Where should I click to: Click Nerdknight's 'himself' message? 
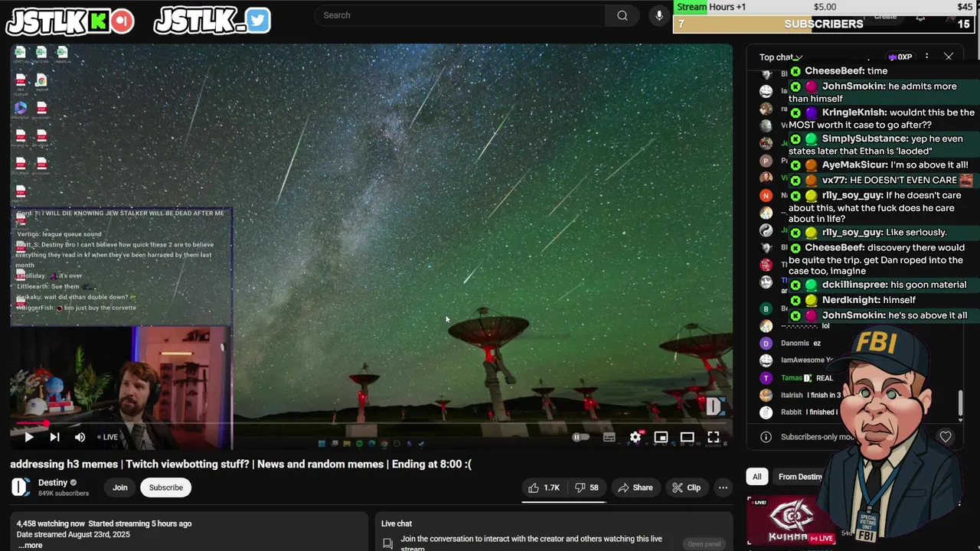[882, 300]
